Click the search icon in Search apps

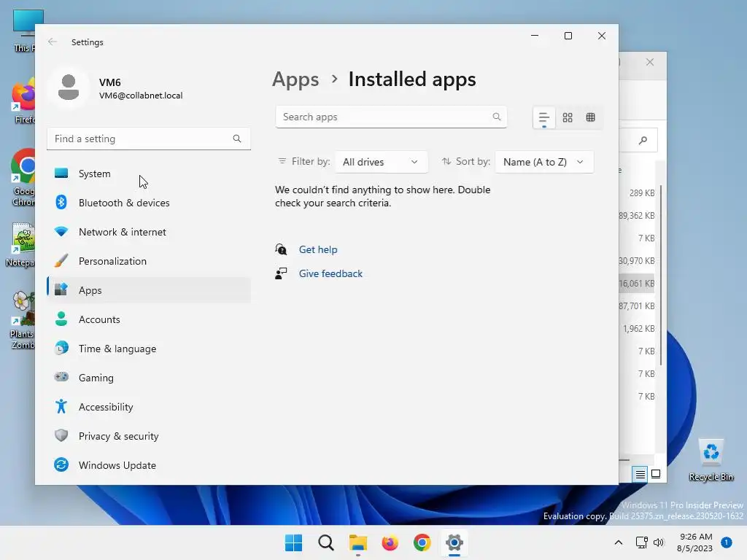pos(496,117)
